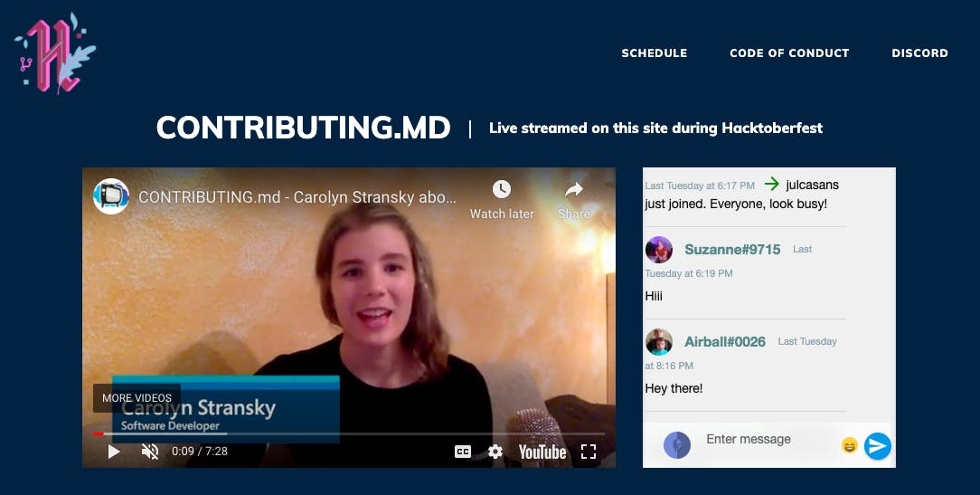The height and width of the screenshot is (495, 980).
Task: Click 'Live streamed on this site' subtitle
Action: pyautogui.click(x=655, y=129)
